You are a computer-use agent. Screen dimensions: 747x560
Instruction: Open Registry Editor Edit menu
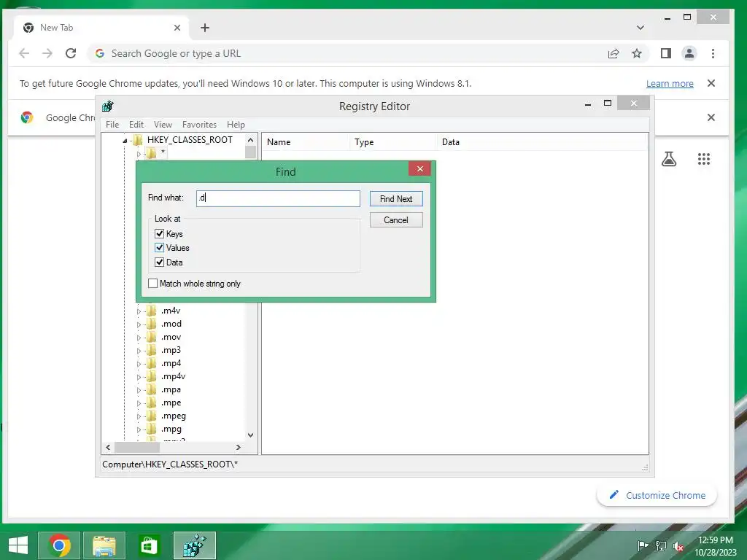tap(136, 124)
